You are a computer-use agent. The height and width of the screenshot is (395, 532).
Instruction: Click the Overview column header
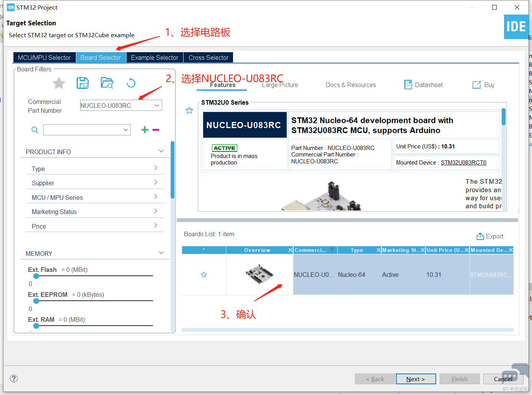[257, 250]
